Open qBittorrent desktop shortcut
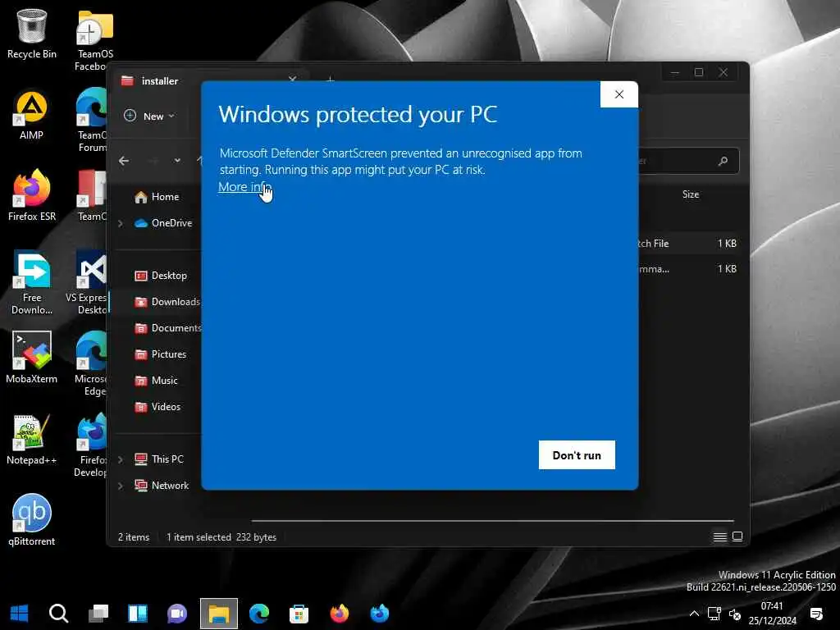 point(32,520)
